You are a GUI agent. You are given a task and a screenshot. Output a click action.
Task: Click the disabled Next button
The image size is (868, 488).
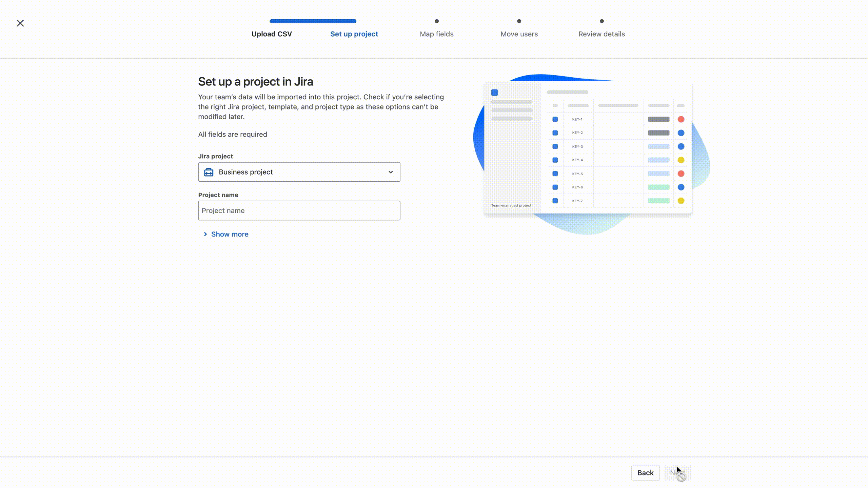[677, 472]
